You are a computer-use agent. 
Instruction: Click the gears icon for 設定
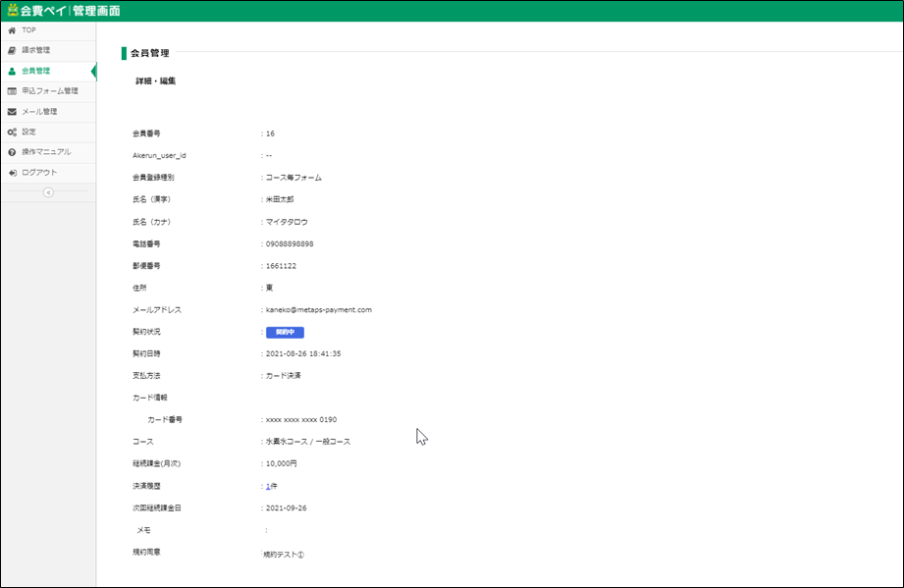pos(12,132)
